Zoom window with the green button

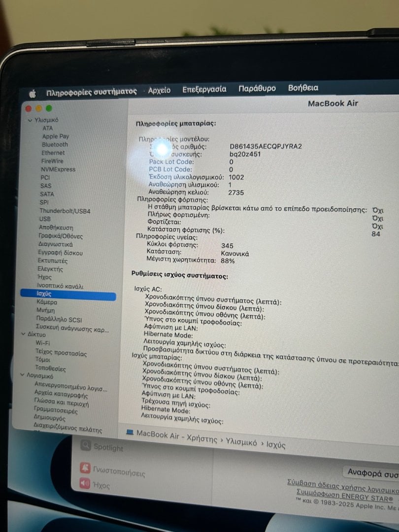(x=49, y=108)
